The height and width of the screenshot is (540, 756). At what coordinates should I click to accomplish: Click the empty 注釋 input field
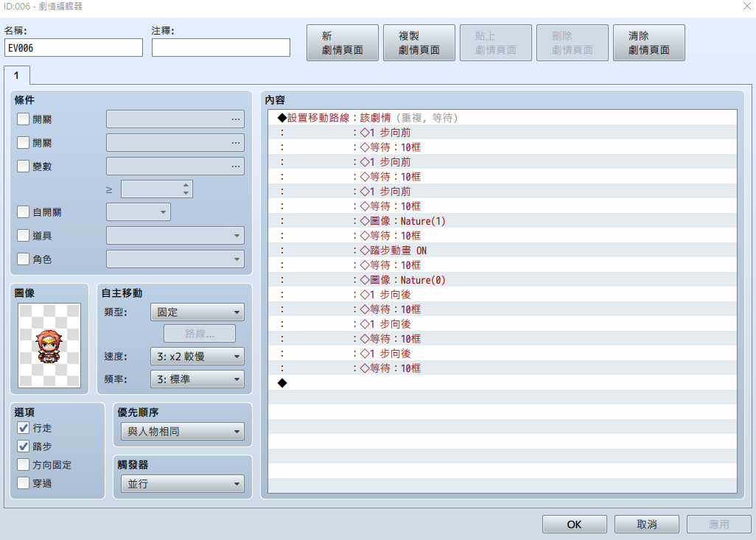[221, 48]
